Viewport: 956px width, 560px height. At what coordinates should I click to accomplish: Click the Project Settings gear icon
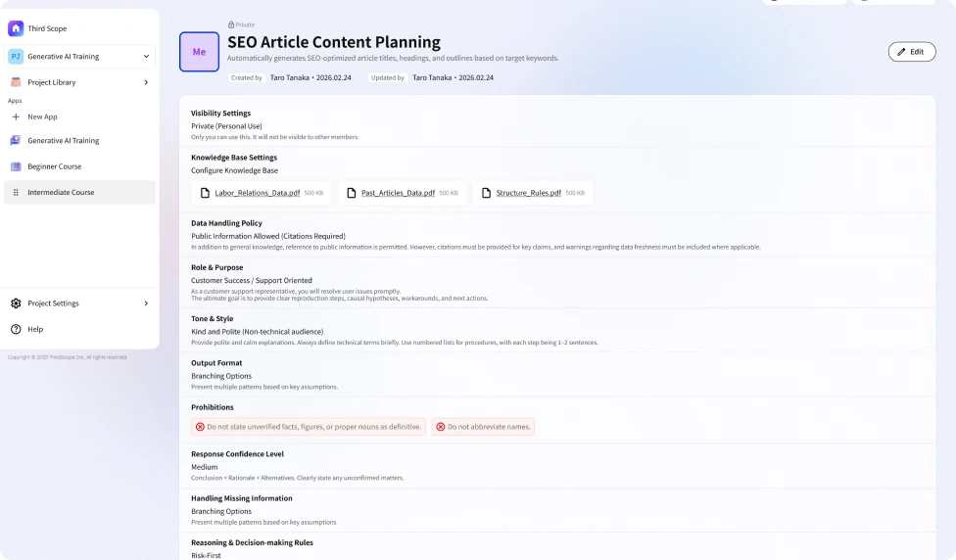[x=16, y=303]
